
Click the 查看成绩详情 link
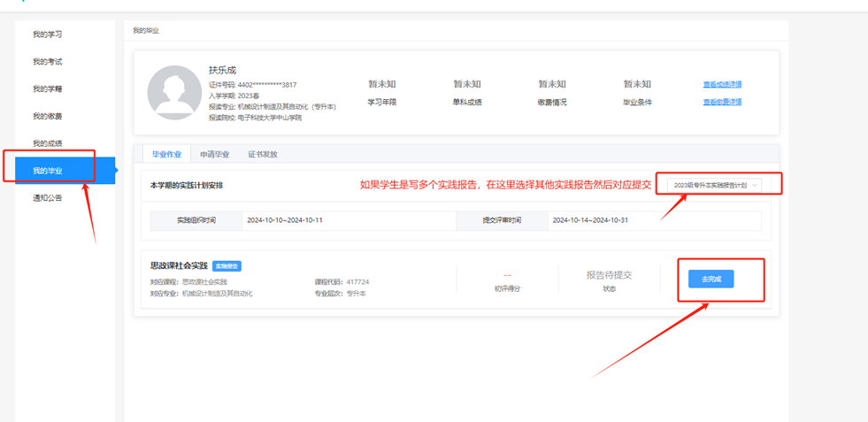click(x=722, y=85)
